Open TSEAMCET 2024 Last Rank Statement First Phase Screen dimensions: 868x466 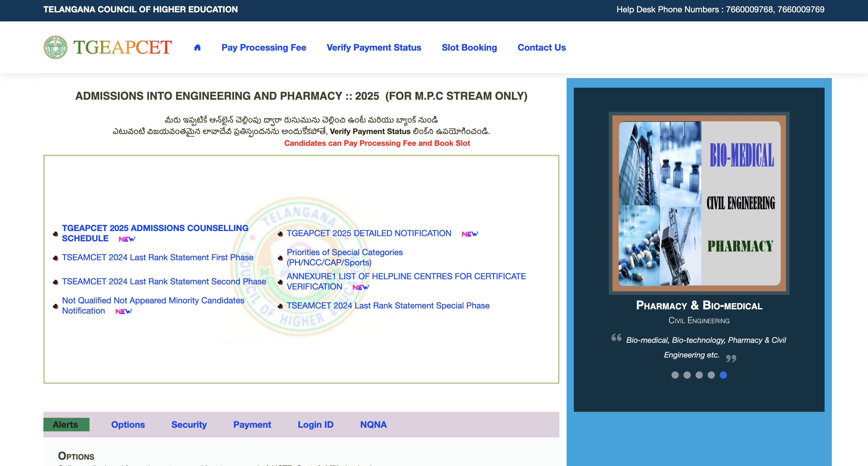coord(158,257)
